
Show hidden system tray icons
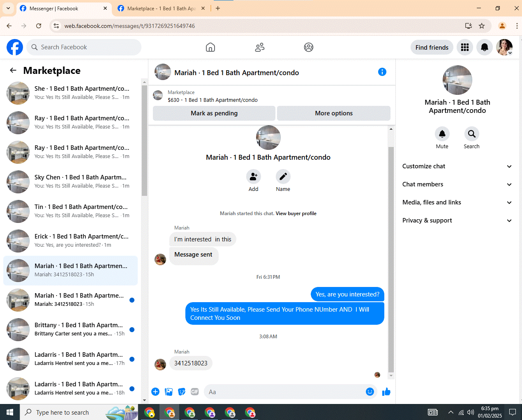click(451, 412)
